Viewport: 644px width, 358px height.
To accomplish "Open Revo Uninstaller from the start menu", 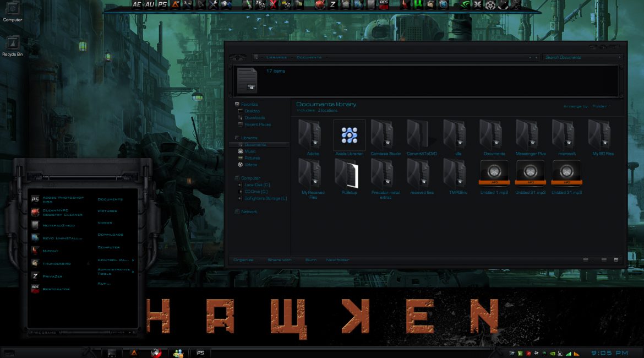I will [57, 238].
